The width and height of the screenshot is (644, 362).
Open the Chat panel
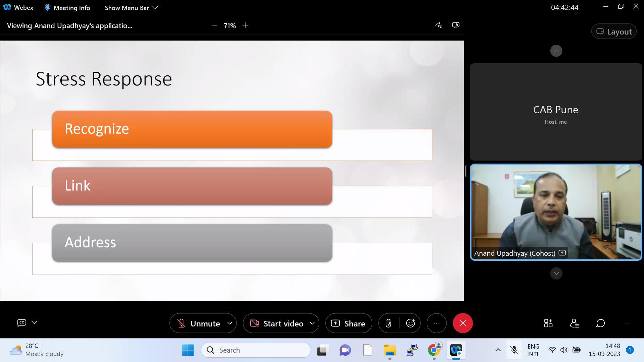tap(600, 323)
